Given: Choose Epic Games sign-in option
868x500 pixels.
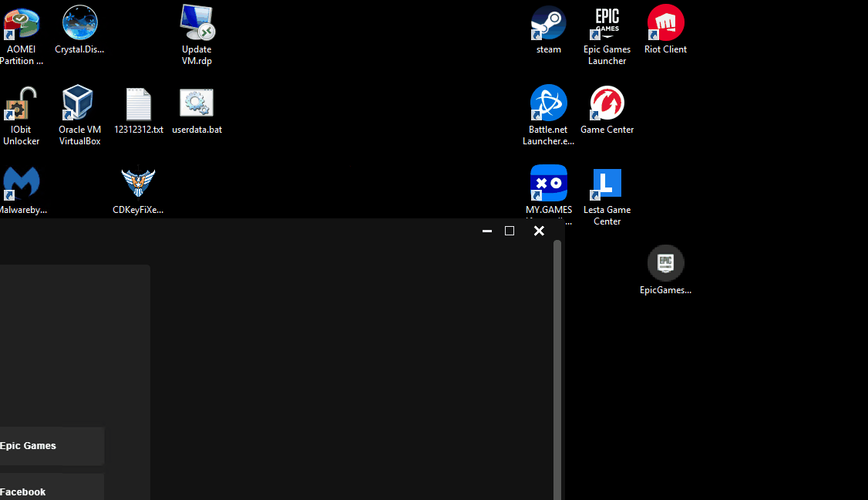Looking at the screenshot, I should tap(52, 446).
